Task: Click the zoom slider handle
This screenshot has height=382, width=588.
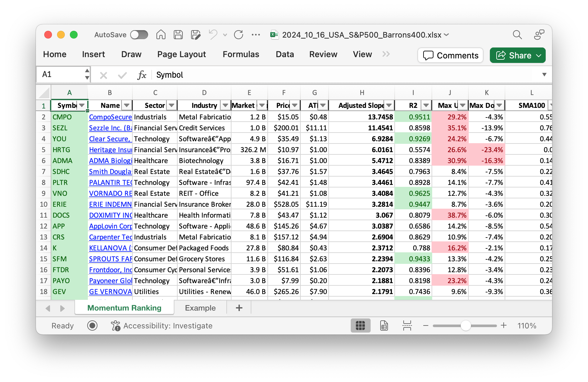Action: (466, 326)
